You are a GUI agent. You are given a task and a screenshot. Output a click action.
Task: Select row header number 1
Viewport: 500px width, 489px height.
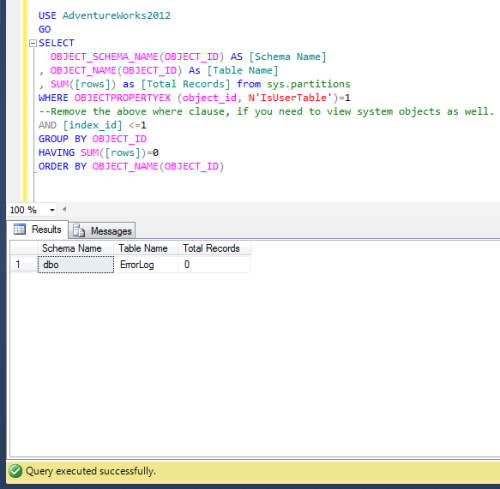point(23,265)
